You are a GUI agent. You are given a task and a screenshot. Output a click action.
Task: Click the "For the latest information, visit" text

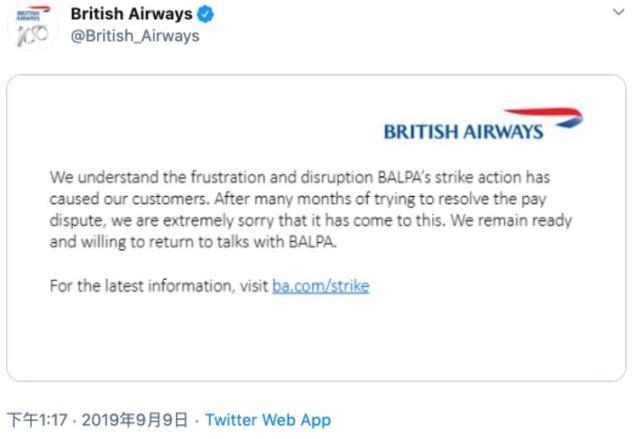[x=159, y=286]
